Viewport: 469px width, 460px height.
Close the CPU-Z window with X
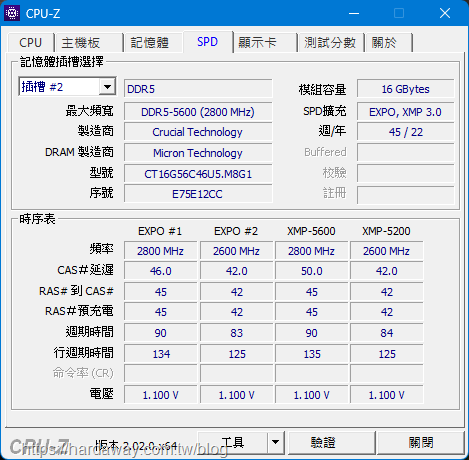(x=445, y=13)
